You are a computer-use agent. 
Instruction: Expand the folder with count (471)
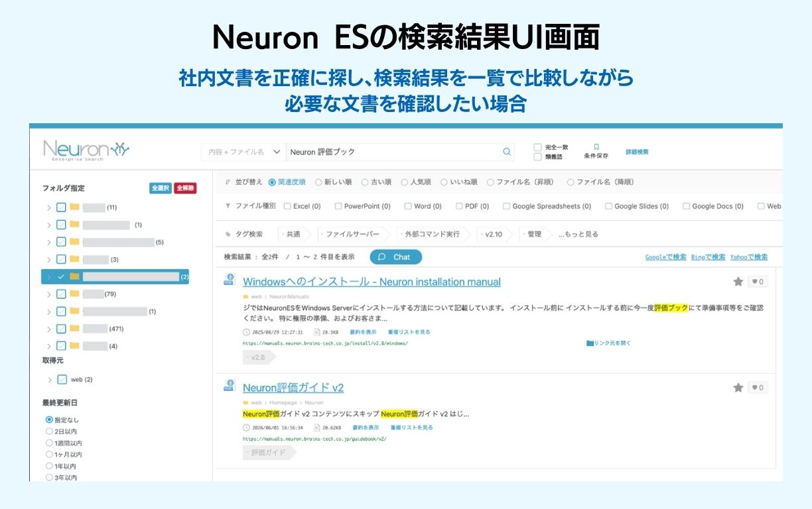click(x=49, y=329)
